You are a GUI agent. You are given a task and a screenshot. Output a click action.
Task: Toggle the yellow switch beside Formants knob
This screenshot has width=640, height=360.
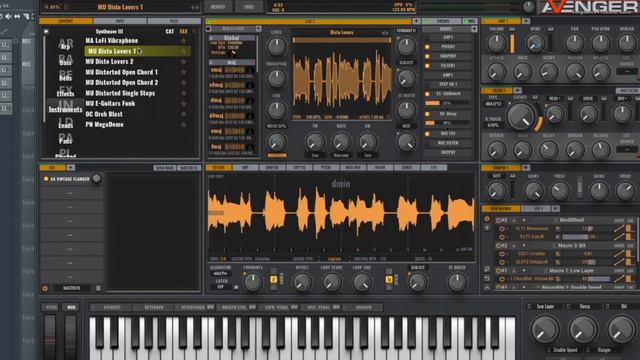(x=273, y=279)
